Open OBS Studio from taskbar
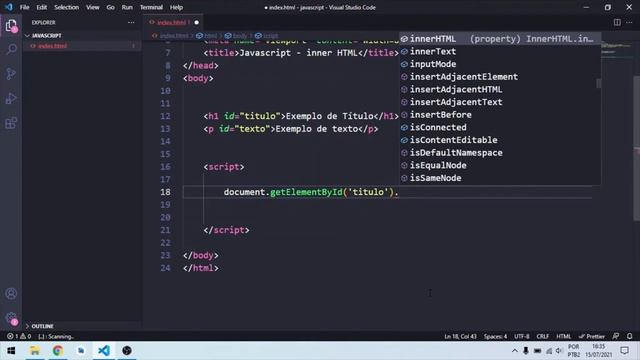Screen dimensions: 640x360 [x=127, y=351]
